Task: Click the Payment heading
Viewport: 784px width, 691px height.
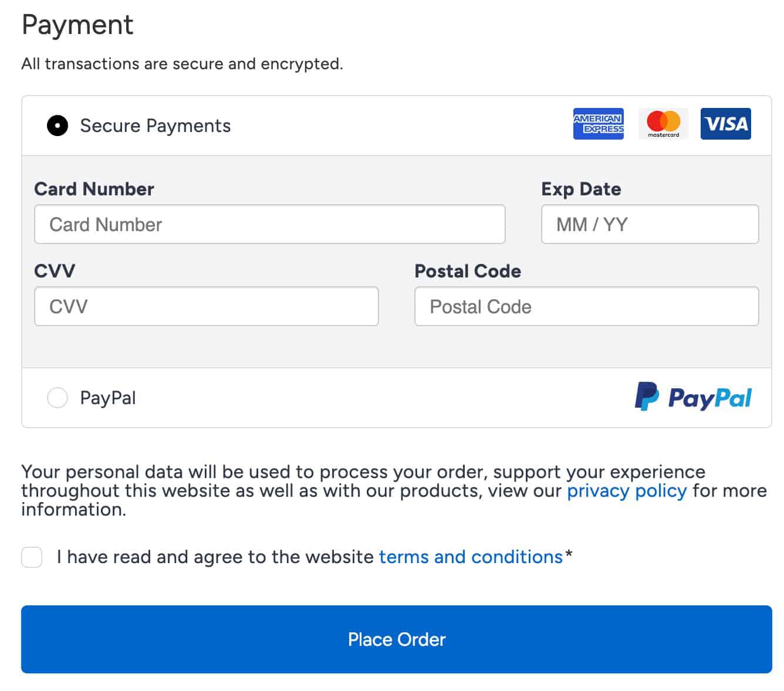Action: (77, 25)
